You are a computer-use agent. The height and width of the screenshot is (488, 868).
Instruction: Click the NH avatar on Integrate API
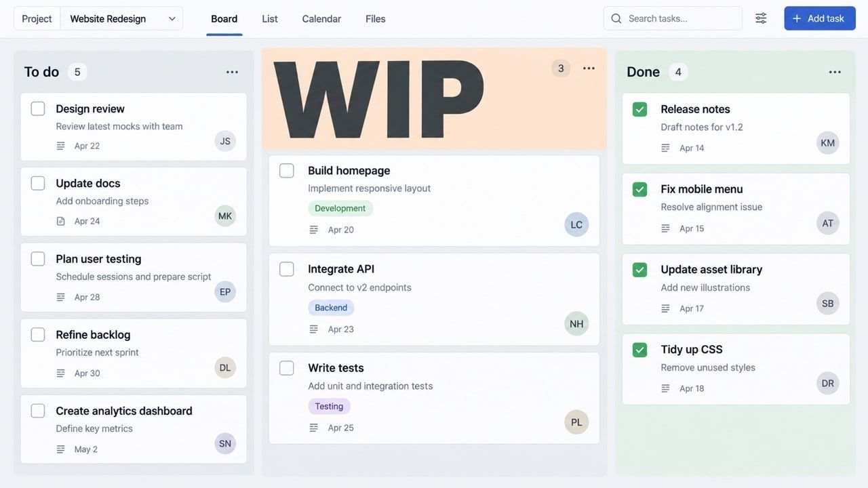click(576, 324)
